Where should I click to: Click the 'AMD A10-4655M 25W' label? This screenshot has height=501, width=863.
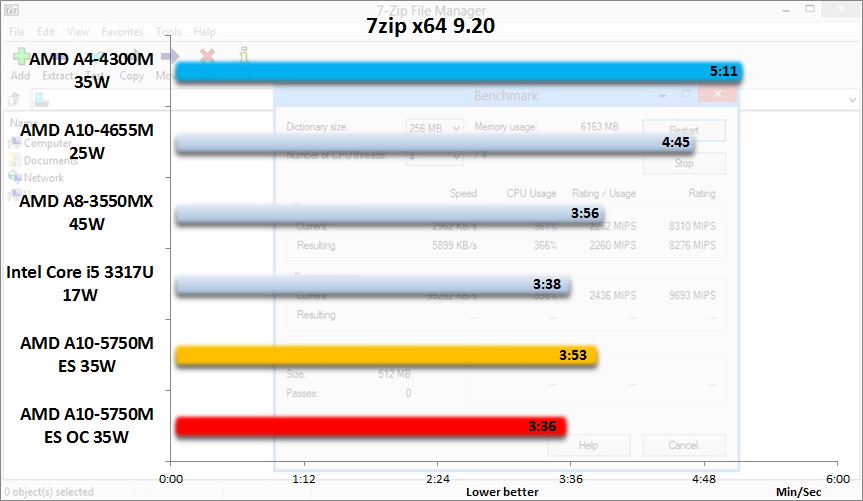click(87, 141)
